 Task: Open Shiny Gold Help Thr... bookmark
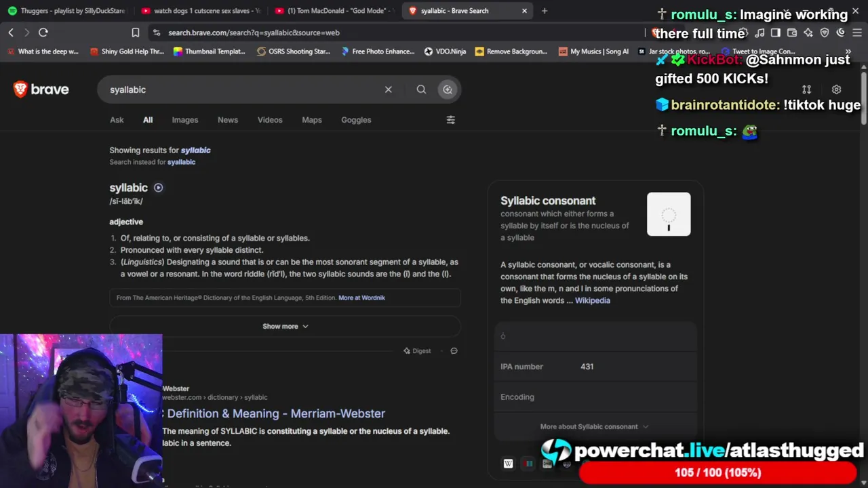pos(127,52)
